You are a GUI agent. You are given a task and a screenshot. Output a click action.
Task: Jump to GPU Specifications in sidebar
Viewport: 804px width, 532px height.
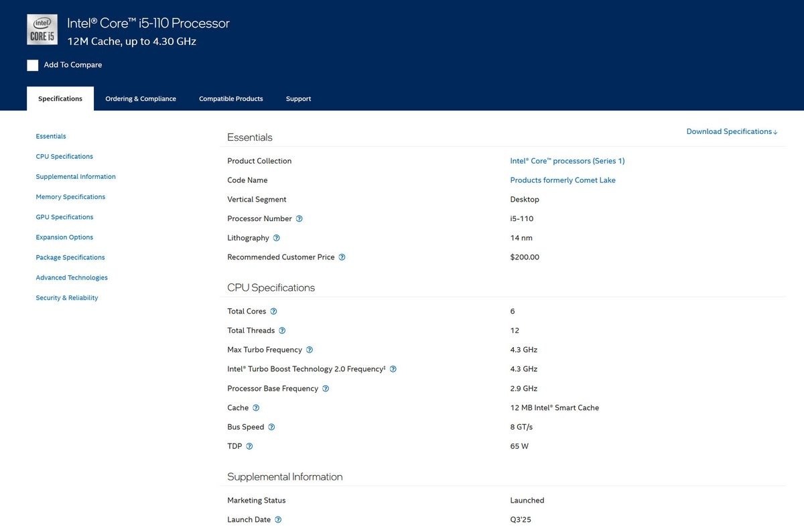point(64,217)
